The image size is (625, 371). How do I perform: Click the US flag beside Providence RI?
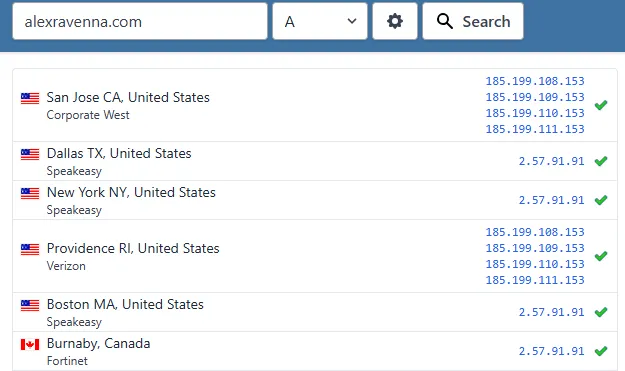coord(30,249)
